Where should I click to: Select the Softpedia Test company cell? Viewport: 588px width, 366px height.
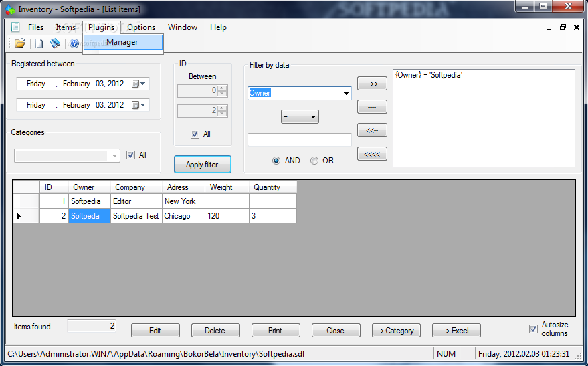pyautogui.click(x=136, y=216)
